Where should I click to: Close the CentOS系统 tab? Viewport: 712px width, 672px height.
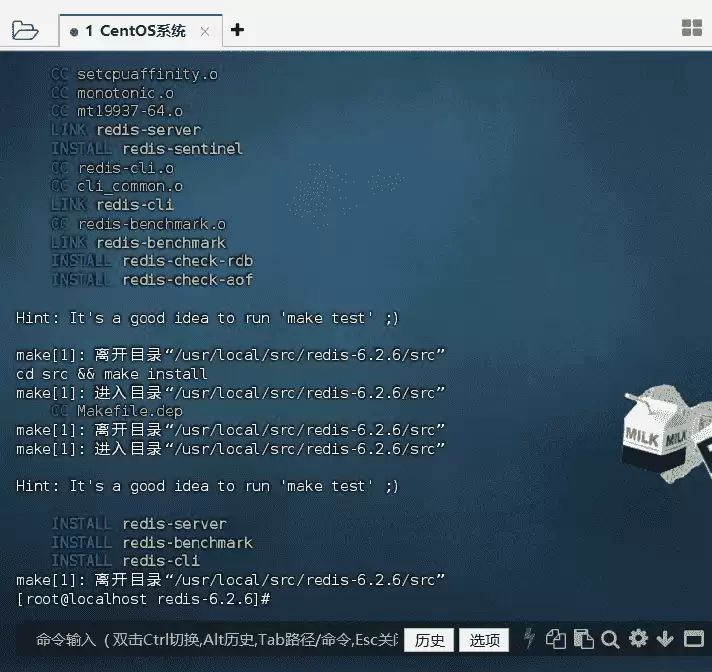[205, 31]
